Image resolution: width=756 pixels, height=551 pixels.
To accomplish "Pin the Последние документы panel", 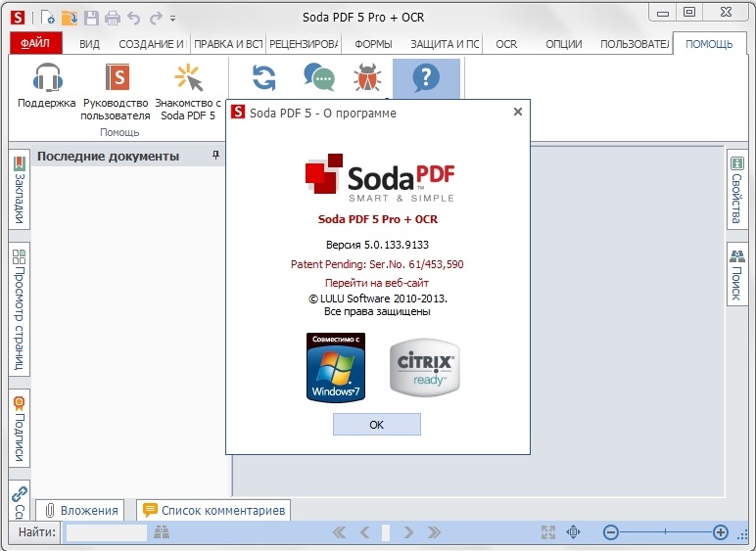I will [215, 155].
